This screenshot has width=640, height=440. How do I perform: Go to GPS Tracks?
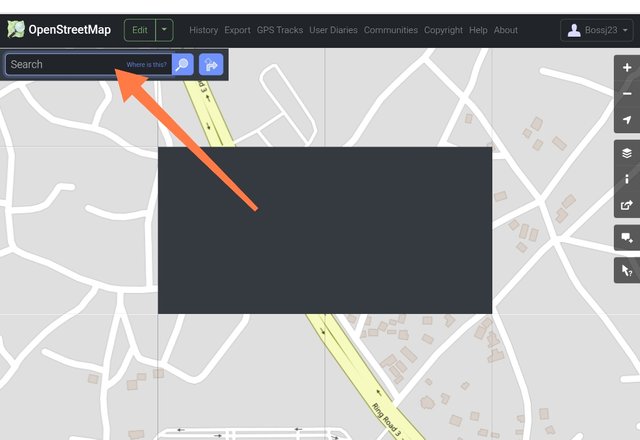(x=280, y=30)
